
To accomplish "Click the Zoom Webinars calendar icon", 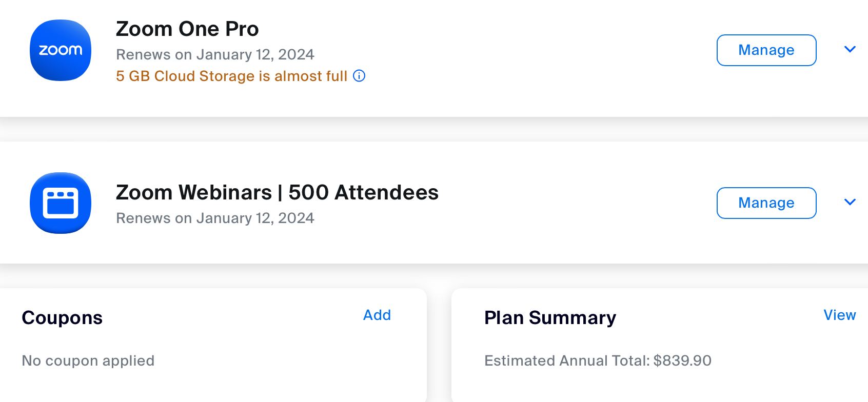I will coord(61,203).
